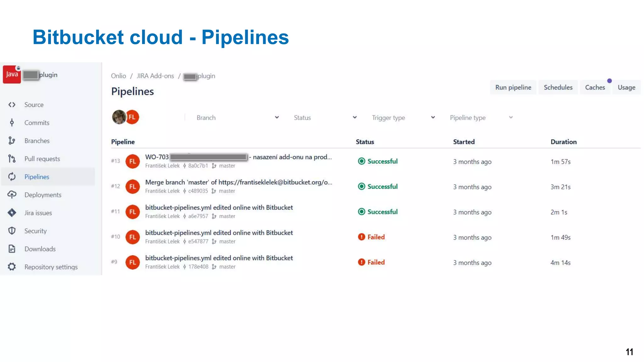Click the Pull requests sidebar icon

pyautogui.click(x=12, y=159)
